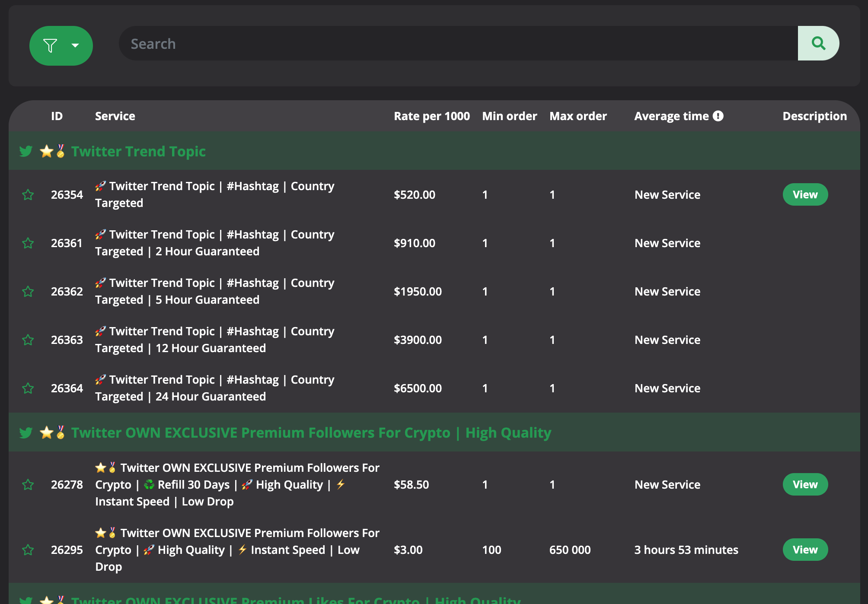Select service ID 26354
The height and width of the screenshot is (604, 868).
[67, 195]
